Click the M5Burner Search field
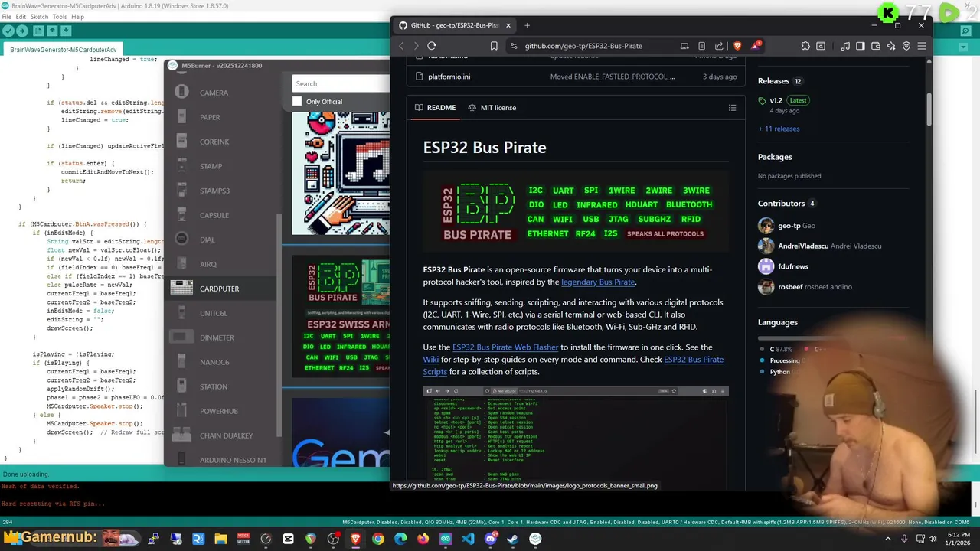Viewport: 980px width, 551px height. [341, 83]
